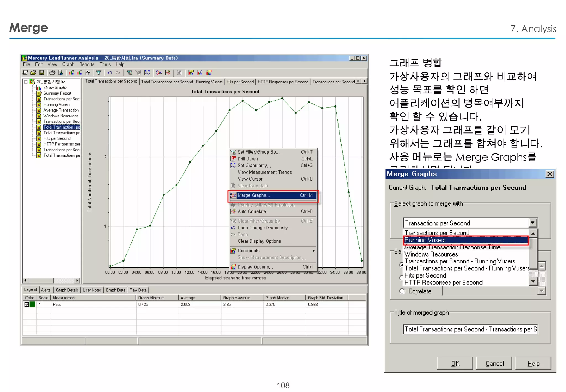The height and width of the screenshot is (392, 566).
Task: Click the blue funnel global filter icon
Action: (98, 73)
